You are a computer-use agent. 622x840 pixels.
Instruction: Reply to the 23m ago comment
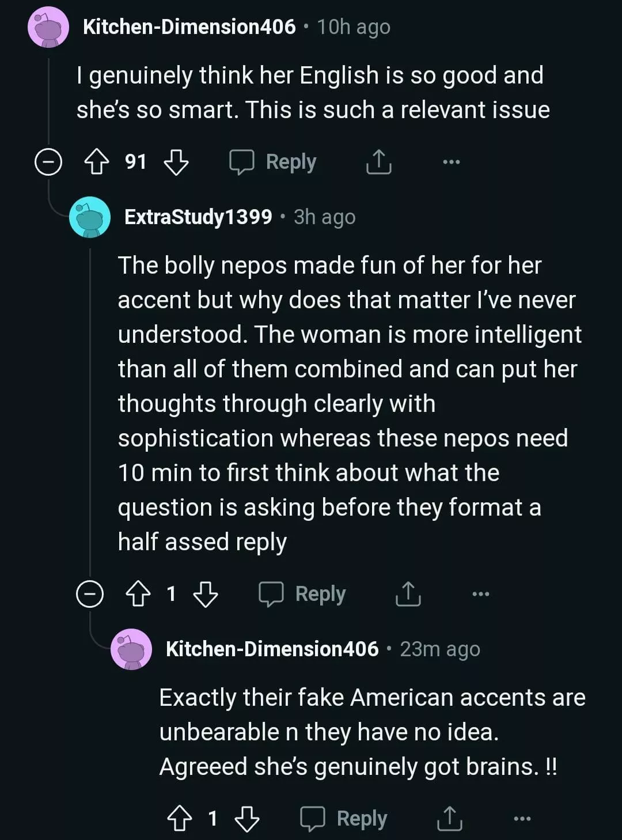point(344,819)
